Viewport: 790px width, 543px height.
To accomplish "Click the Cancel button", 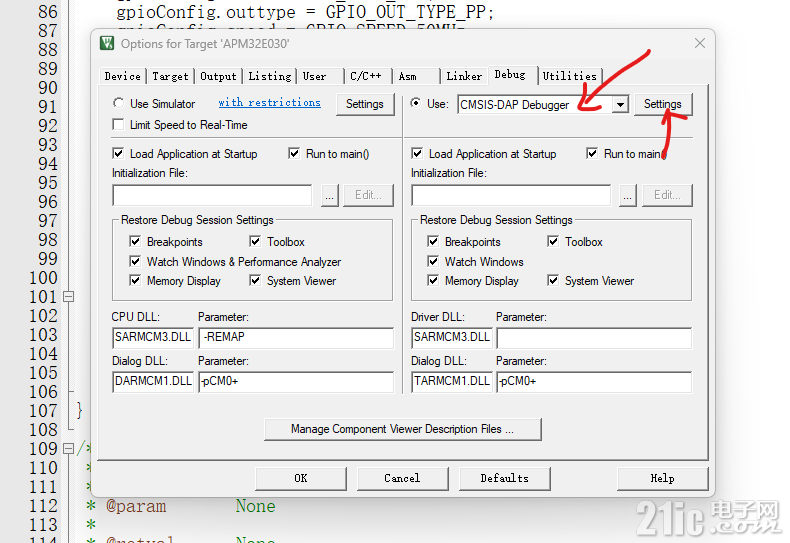I will click(403, 479).
